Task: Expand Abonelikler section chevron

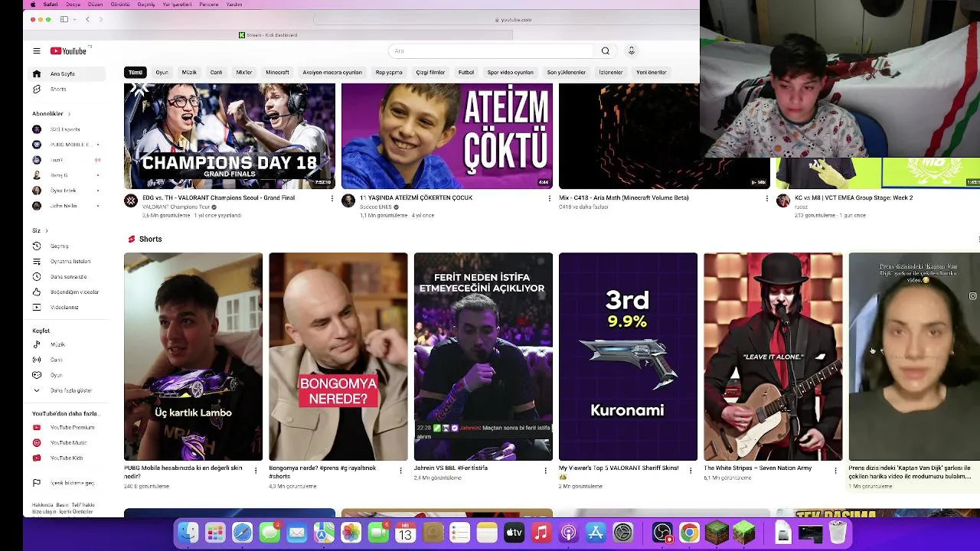Action: (x=69, y=114)
